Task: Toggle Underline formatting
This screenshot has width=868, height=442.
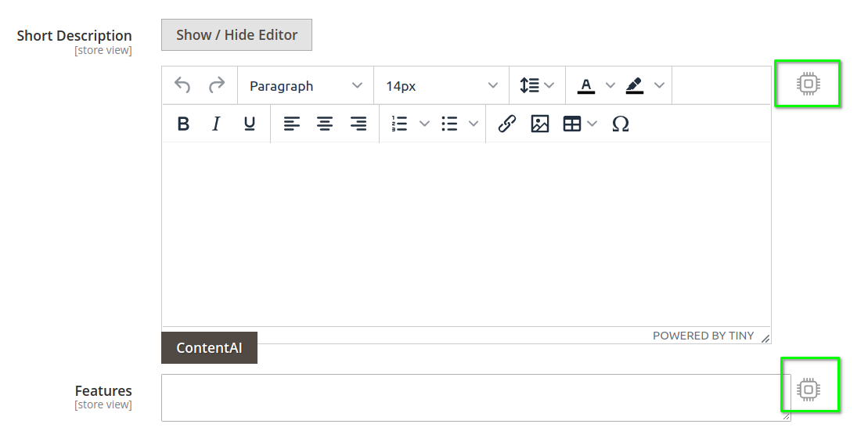Action: (250, 124)
